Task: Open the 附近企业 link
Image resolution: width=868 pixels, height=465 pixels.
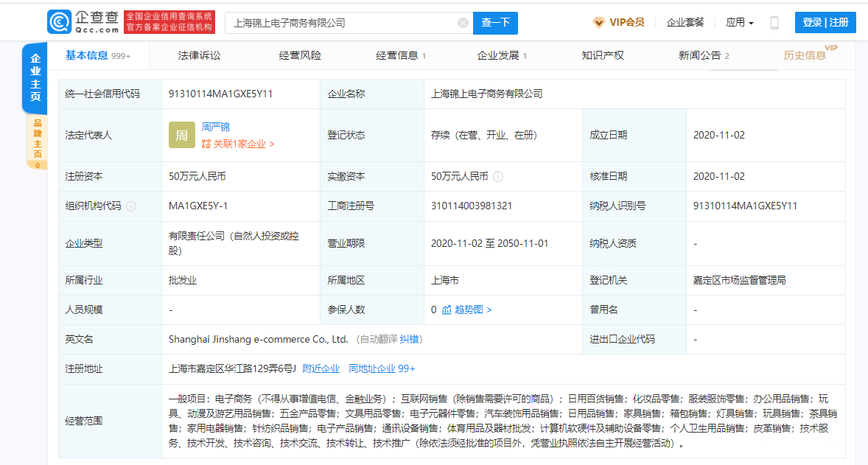Action: point(321,368)
